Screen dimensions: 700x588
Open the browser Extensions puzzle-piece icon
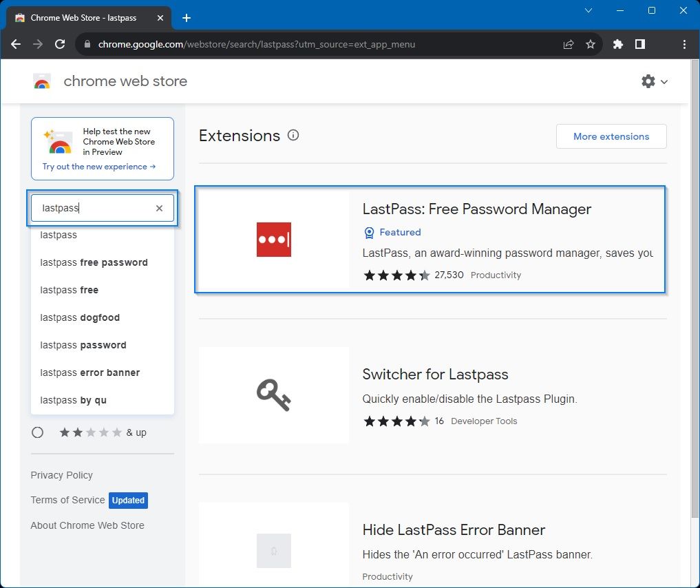617,44
